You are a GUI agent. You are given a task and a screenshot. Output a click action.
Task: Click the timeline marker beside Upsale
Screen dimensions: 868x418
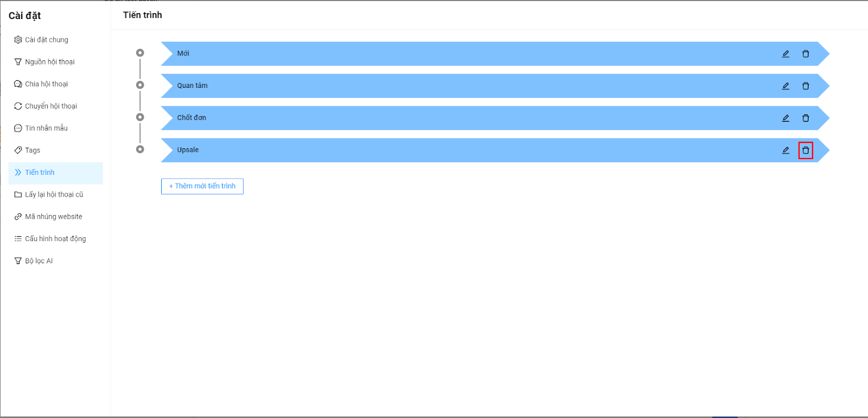pyautogui.click(x=140, y=149)
